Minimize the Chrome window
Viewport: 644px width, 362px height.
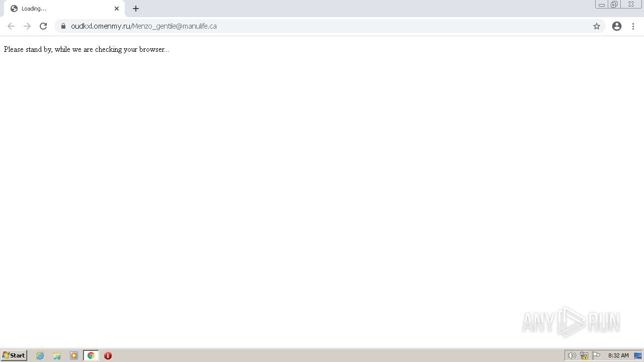(602, 5)
